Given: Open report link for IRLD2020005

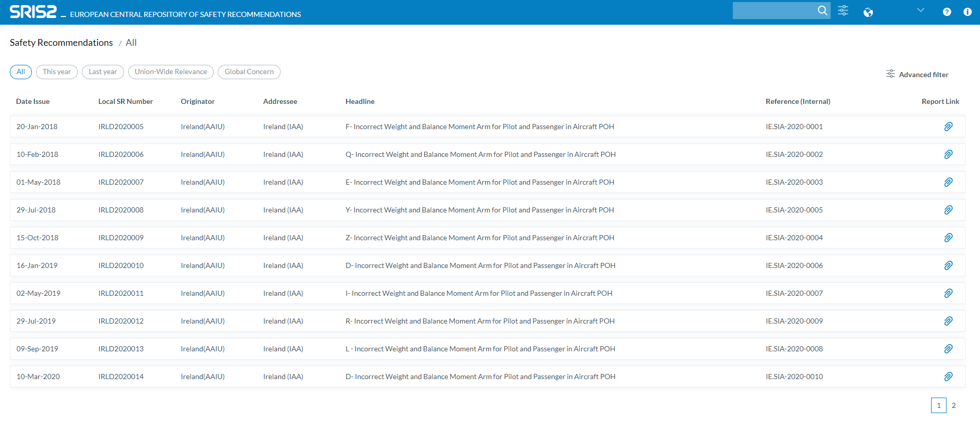Looking at the screenshot, I should click(x=948, y=127).
